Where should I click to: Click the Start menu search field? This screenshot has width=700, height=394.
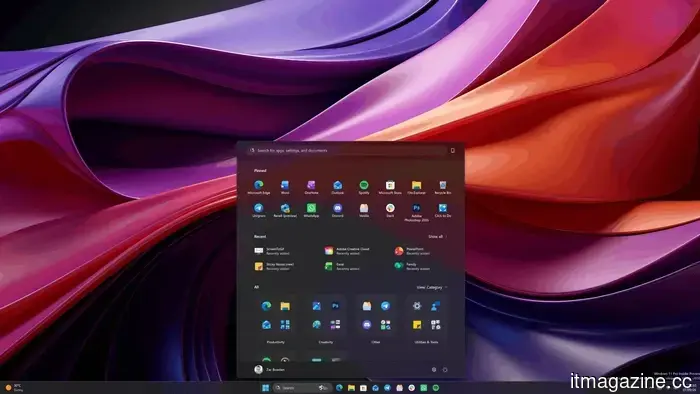pyautogui.click(x=347, y=150)
